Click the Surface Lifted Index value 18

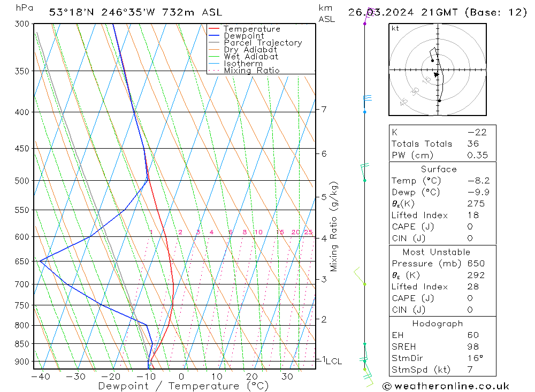point(473,216)
